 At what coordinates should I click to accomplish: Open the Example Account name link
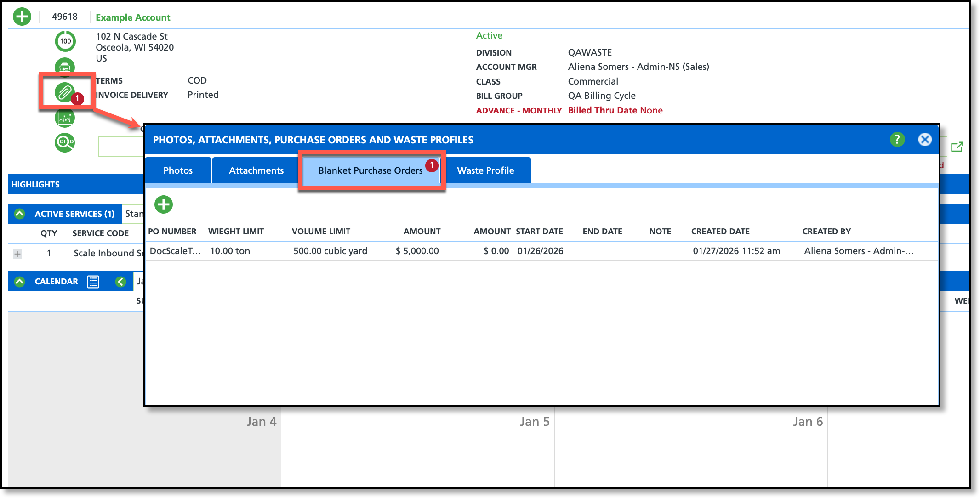click(133, 17)
